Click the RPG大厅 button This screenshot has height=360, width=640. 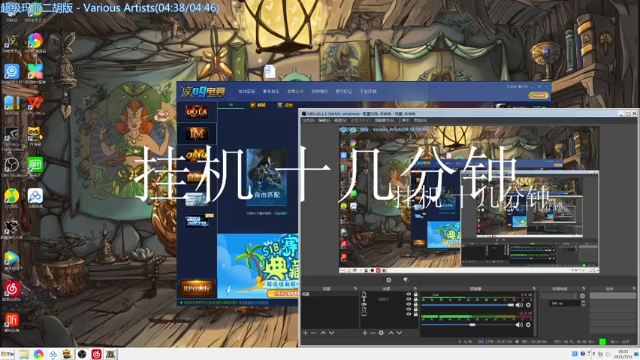click(197, 288)
